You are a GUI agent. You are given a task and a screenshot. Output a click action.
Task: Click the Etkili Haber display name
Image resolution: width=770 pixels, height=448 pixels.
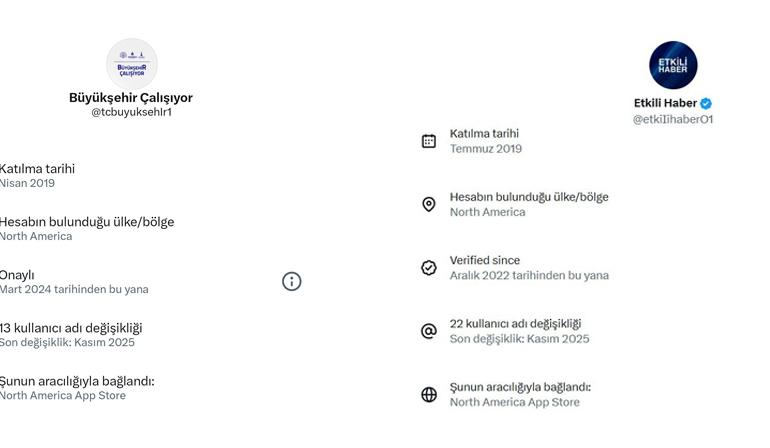(x=665, y=103)
